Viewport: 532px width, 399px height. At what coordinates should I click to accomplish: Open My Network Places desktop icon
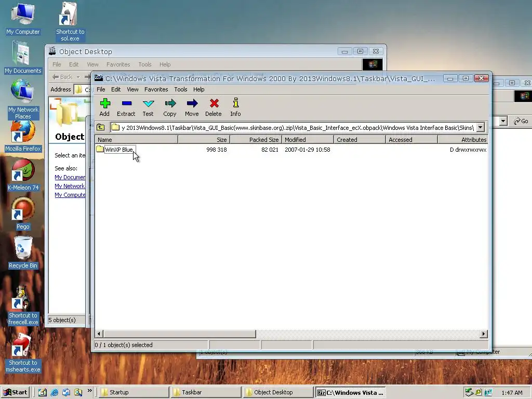point(23,99)
